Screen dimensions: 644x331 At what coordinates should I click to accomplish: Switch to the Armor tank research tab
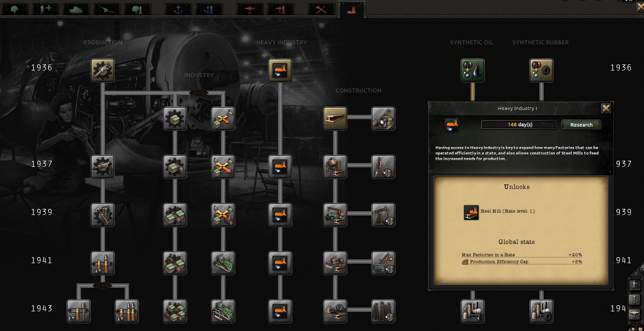tap(76, 9)
